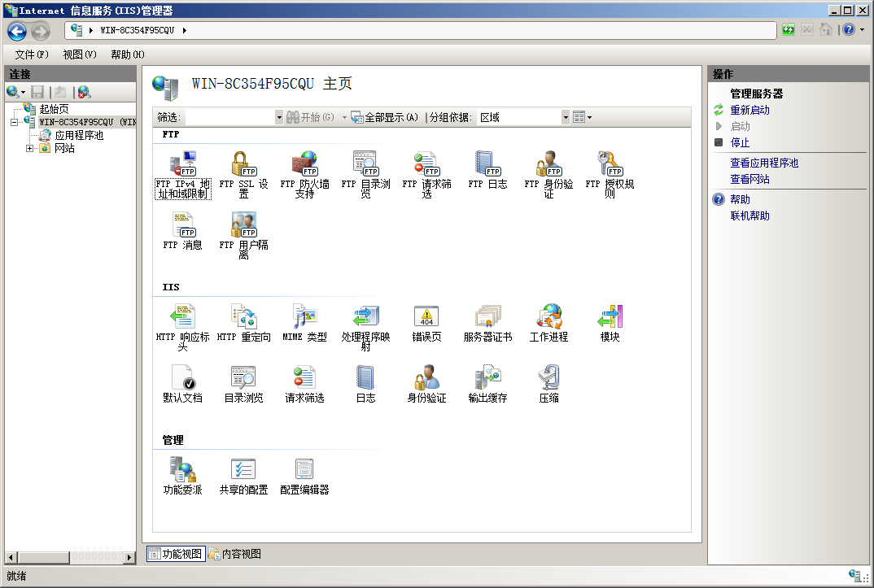Expand the 网站 tree node
This screenshot has height=588, width=874.
(x=29, y=148)
